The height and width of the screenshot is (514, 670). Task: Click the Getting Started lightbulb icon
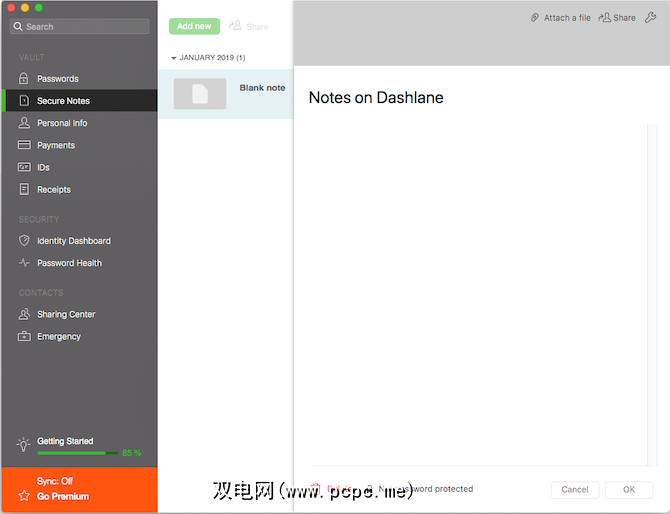pyautogui.click(x=24, y=444)
